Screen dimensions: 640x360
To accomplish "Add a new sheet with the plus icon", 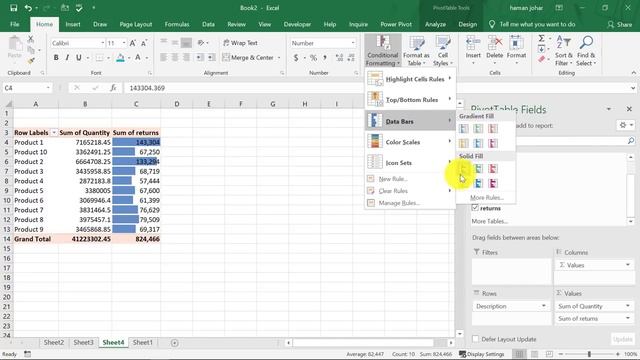I will pos(174,343).
